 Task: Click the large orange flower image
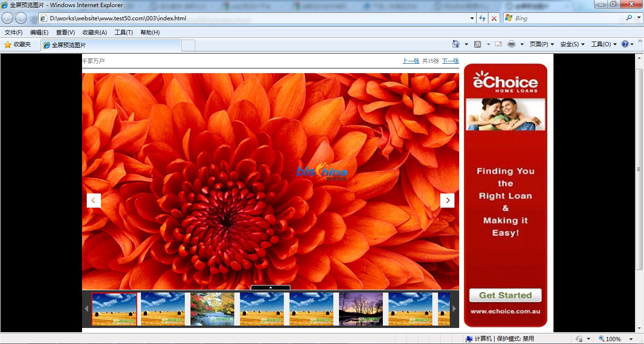coord(271,181)
